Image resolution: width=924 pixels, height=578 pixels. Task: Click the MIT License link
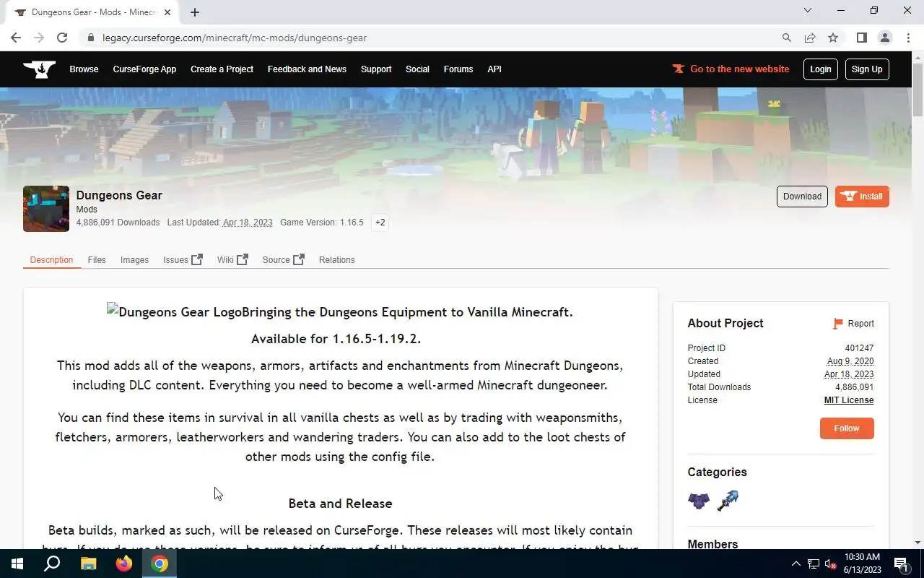849,400
